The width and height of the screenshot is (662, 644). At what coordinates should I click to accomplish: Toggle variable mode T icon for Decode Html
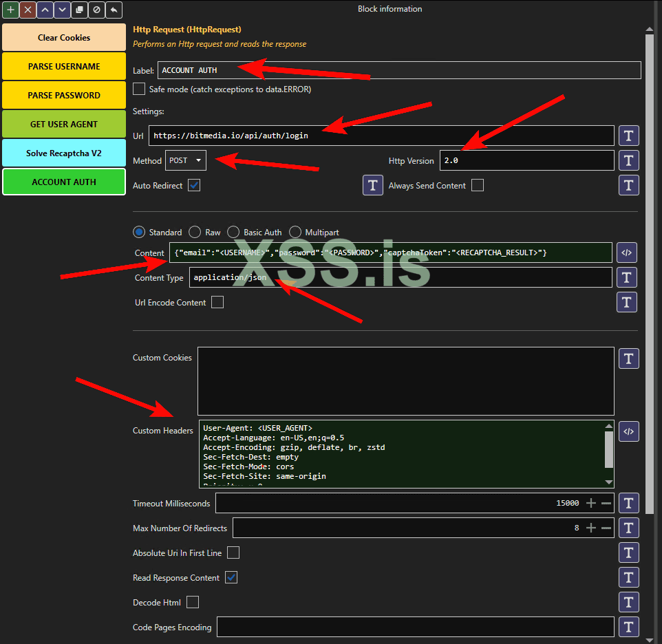[629, 602]
